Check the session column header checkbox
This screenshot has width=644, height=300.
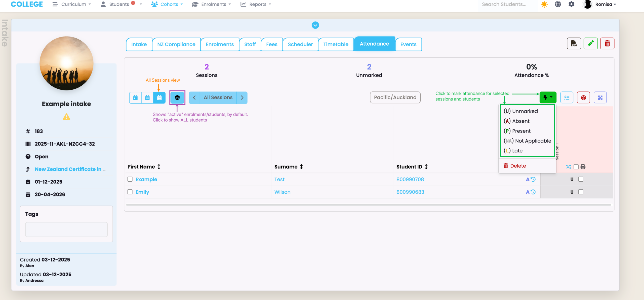(576, 167)
